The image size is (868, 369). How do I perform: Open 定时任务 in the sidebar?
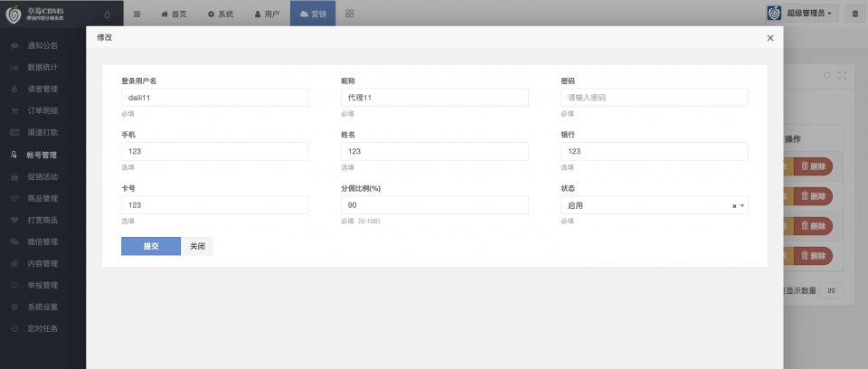[x=42, y=328]
